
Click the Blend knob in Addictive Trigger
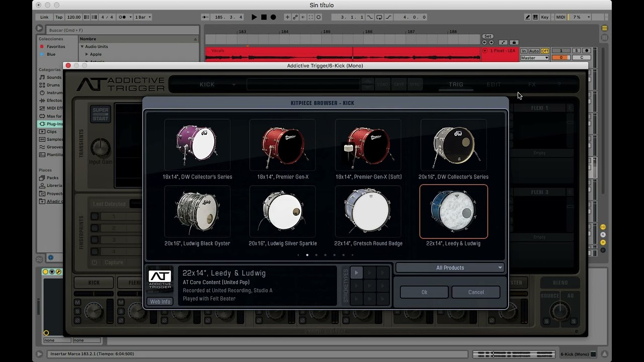click(x=560, y=311)
